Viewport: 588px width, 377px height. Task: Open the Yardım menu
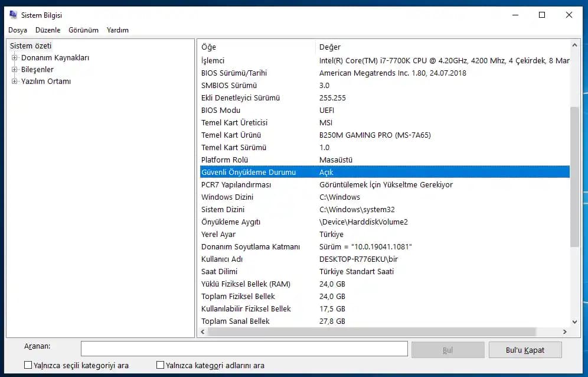pos(117,30)
